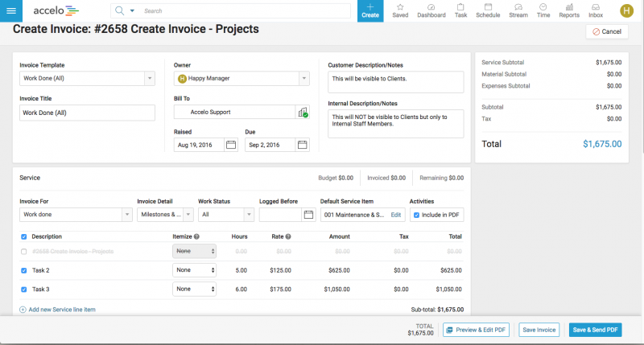Image resolution: width=644 pixels, height=345 pixels.
Task: Open the hamburger navigation menu
Action: (10, 10)
